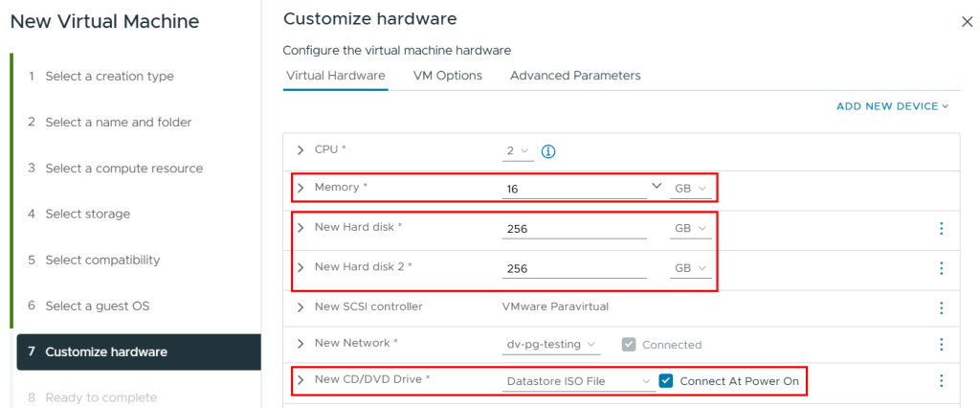Go to step 4 Select storage
This screenshot has width=980, height=408.
(87, 214)
